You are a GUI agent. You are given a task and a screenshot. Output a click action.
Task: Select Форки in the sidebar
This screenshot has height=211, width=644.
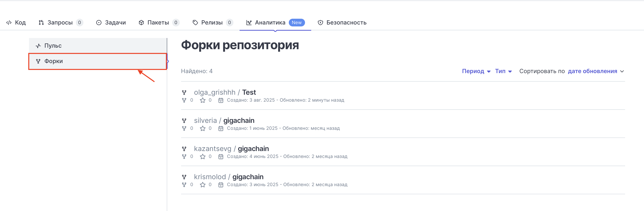click(x=98, y=61)
